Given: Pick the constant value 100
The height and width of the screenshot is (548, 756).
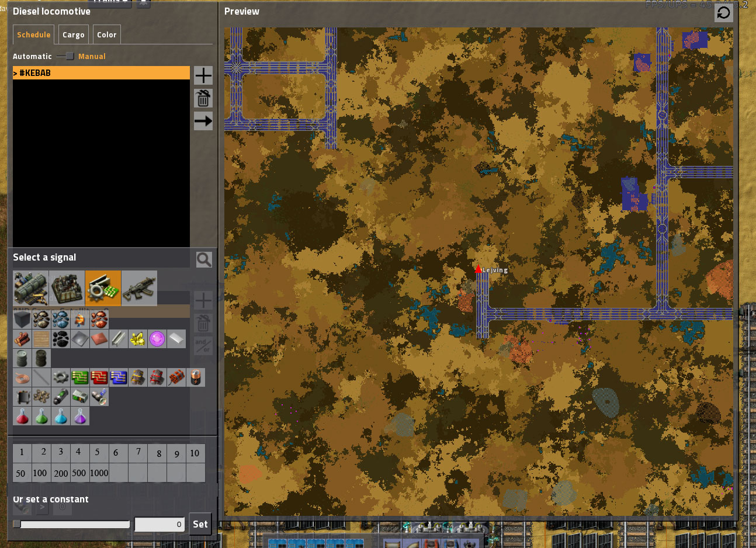Looking at the screenshot, I should click(x=41, y=472).
